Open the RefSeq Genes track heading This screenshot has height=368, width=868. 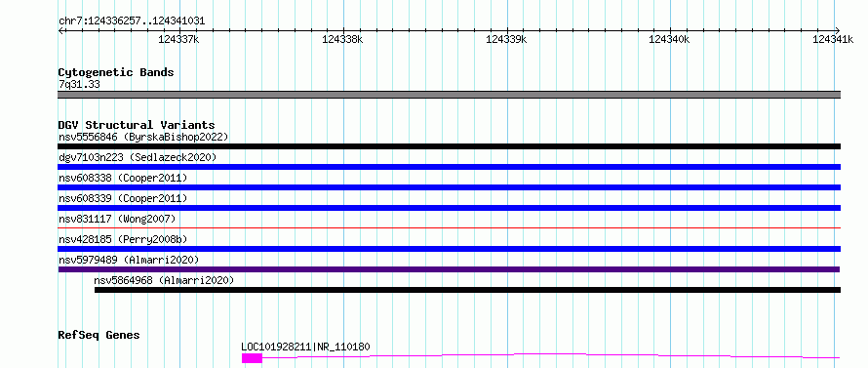99,335
